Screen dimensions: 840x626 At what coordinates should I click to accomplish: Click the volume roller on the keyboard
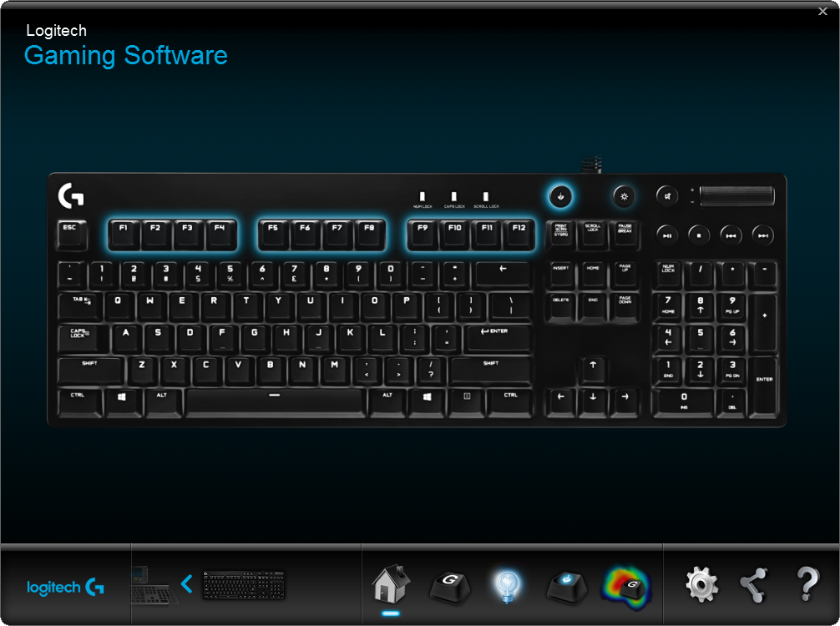[x=736, y=196]
